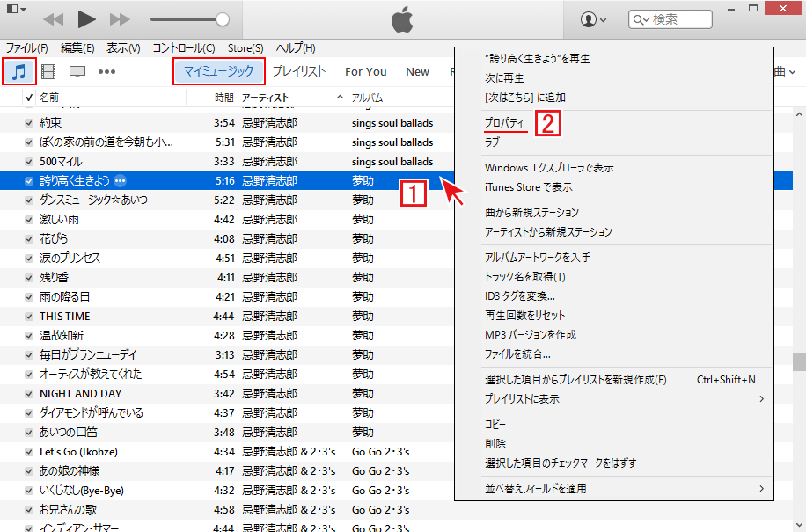The image size is (806, 532).
Task: Uncheck the 約束 song checkbox
Action: tap(29, 123)
